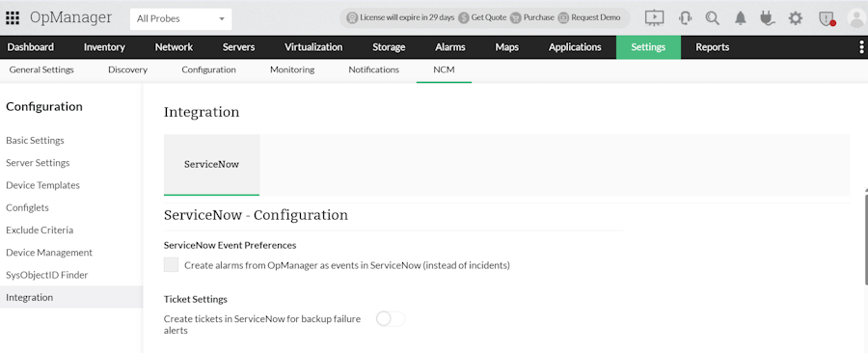Image resolution: width=868 pixels, height=353 pixels.
Task: Click the shield alert icon with red dot
Action: [x=827, y=18]
